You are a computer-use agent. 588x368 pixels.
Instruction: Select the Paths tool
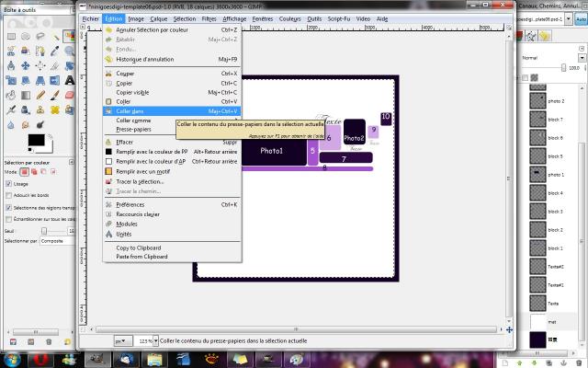[x=40, y=52]
